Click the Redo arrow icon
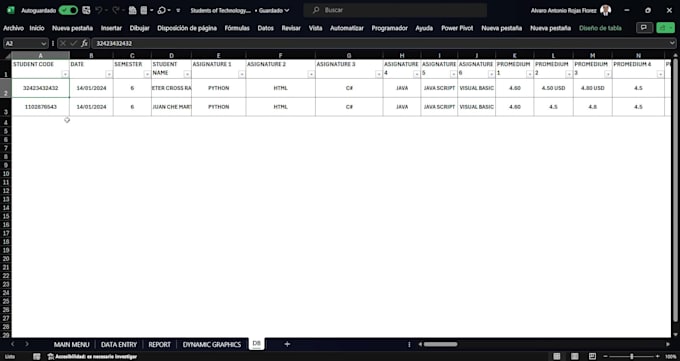 [115, 10]
